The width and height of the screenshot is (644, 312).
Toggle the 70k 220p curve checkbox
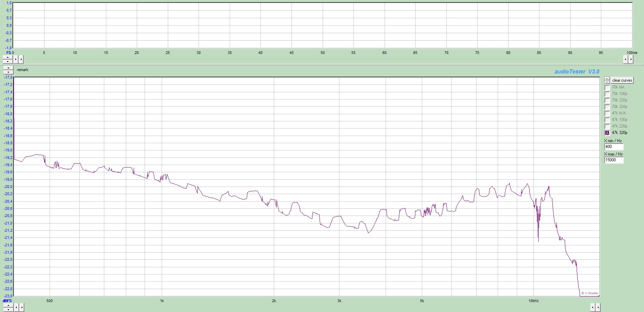click(607, 100)
